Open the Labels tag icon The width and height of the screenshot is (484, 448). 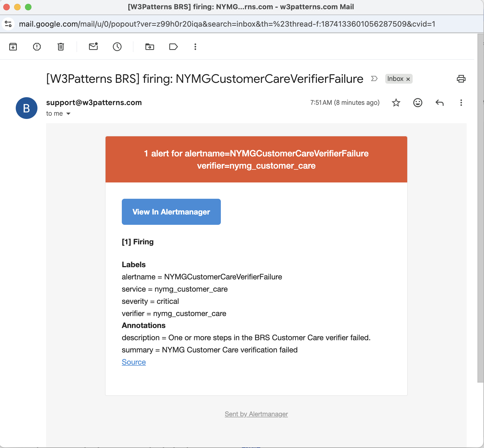tap(173, 47)
